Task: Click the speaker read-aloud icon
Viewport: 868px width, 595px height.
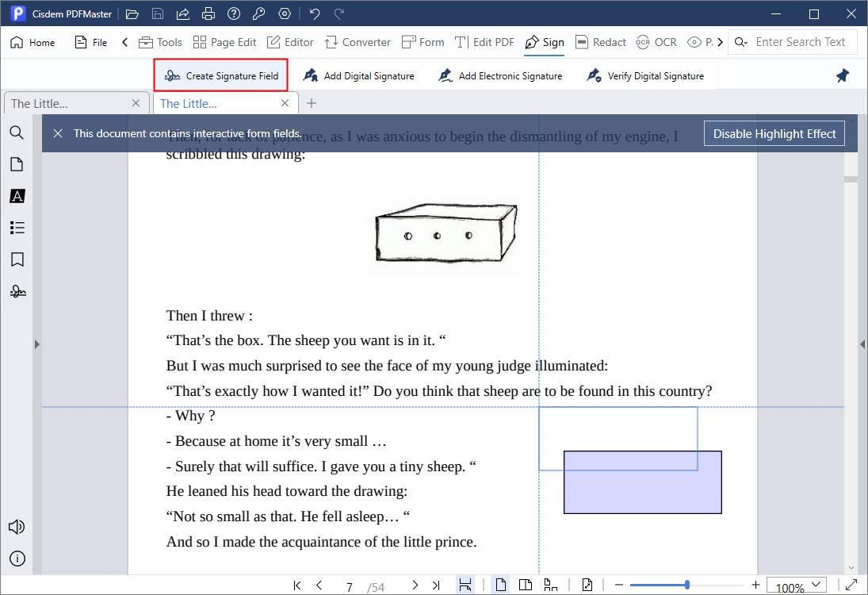Action: point(17,527)
